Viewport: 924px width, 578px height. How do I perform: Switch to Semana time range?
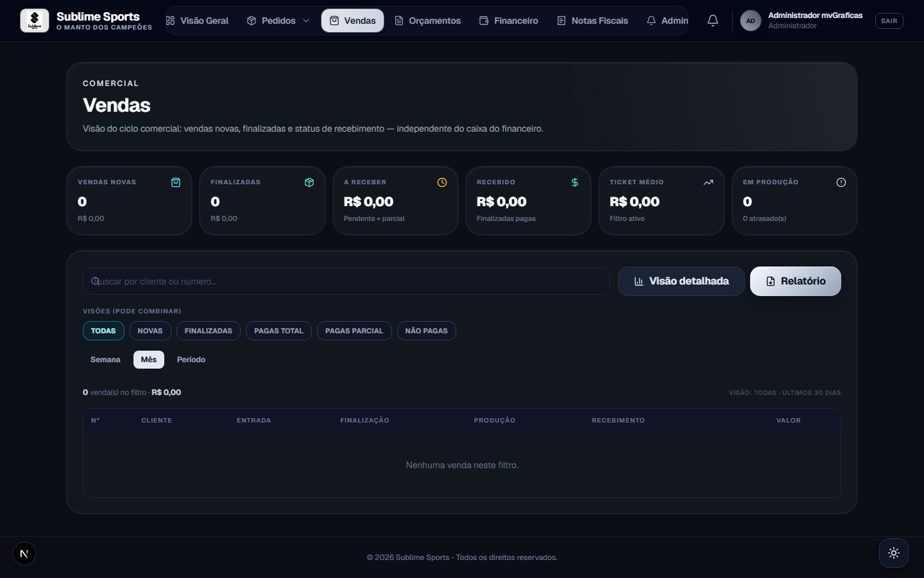point(105,360)
